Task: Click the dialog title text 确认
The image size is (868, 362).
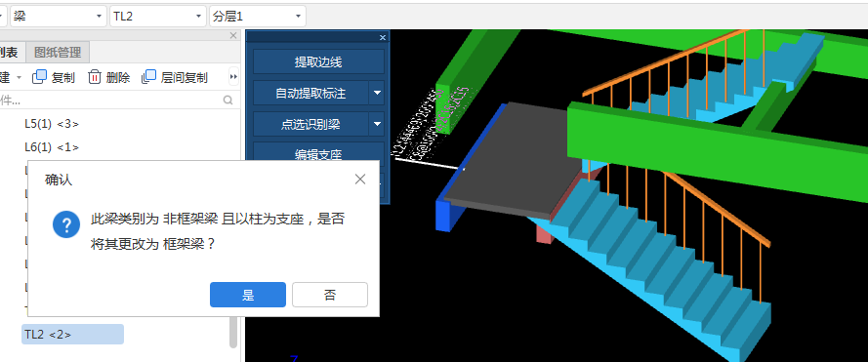Action: 59,180
